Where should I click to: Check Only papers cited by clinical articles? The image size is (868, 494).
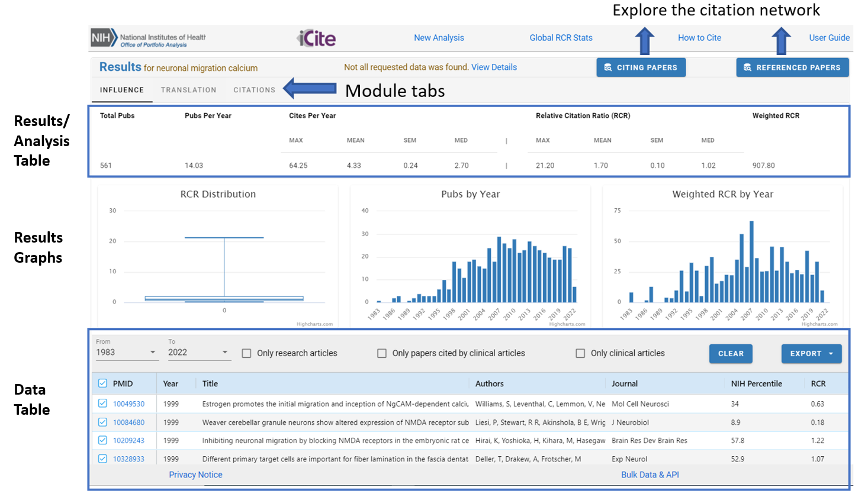pos(382,353)
